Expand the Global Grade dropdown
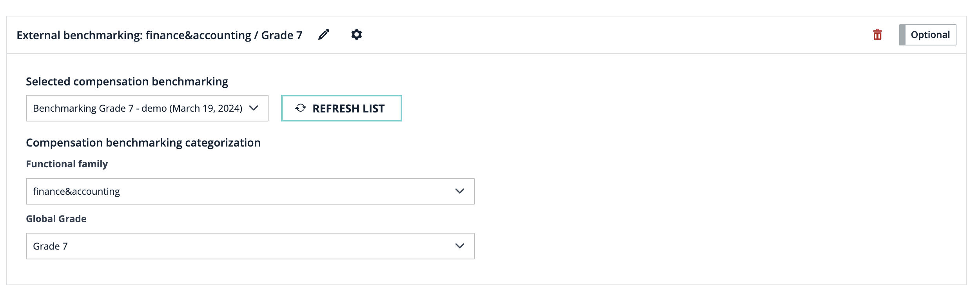Screen dimensions: 980x297 pos(250,246)
